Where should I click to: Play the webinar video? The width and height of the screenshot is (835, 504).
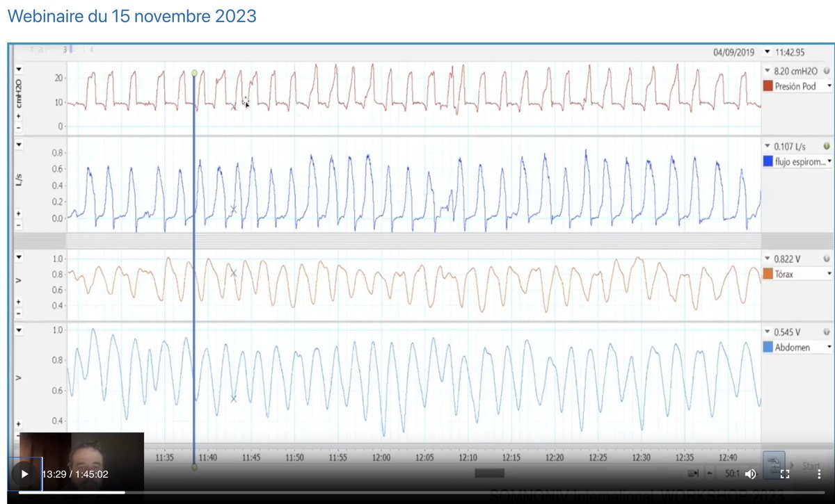click(x=25, y=474)
